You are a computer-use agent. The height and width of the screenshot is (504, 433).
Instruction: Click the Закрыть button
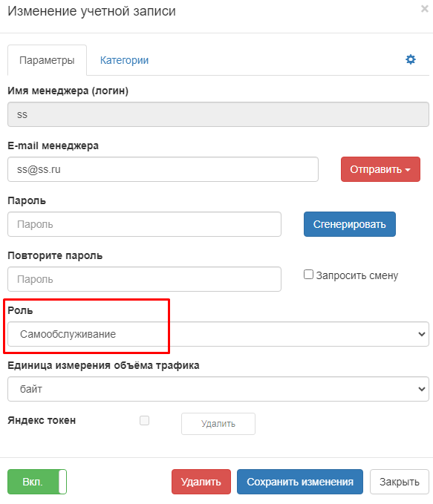click(x=400, y=482)
